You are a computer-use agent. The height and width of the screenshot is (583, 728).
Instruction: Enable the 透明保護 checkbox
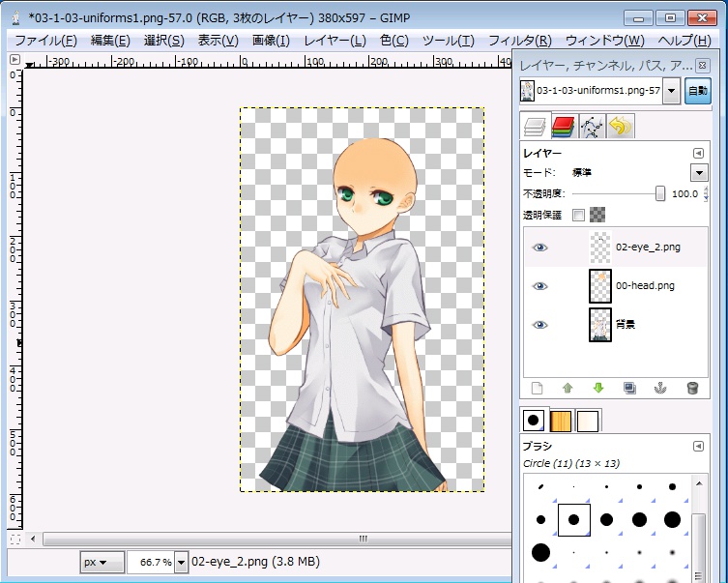click(578, 215)
